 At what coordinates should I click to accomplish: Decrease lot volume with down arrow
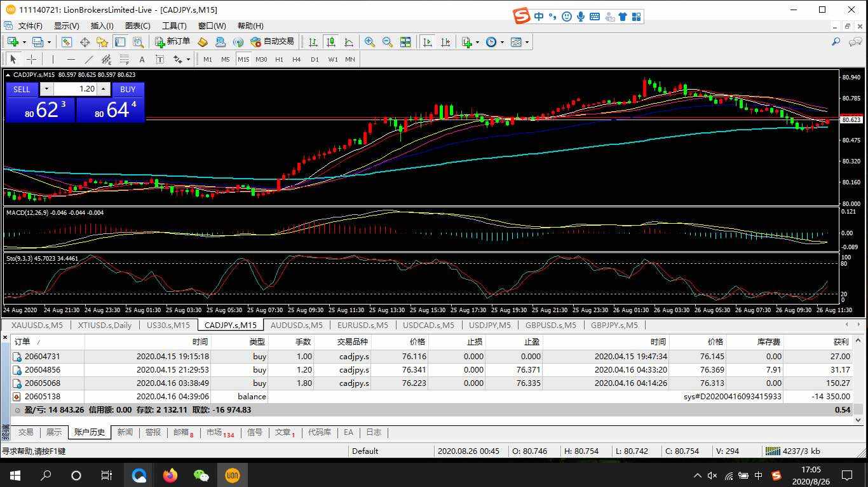click(46, 89)
